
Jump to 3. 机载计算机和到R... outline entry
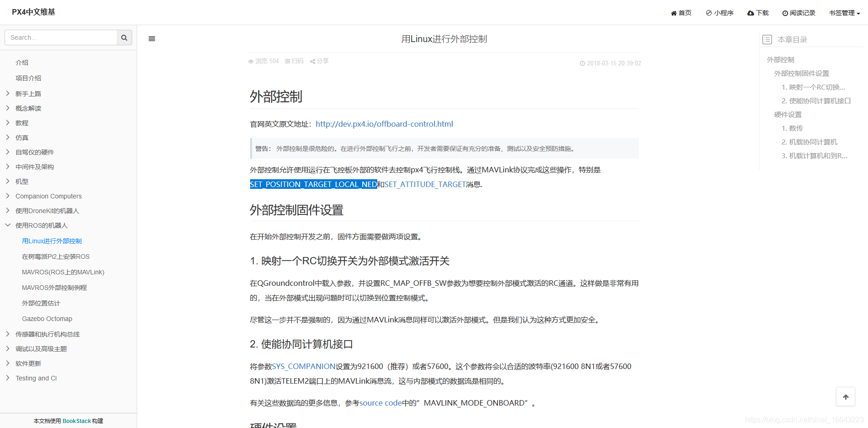coord(814,156)
